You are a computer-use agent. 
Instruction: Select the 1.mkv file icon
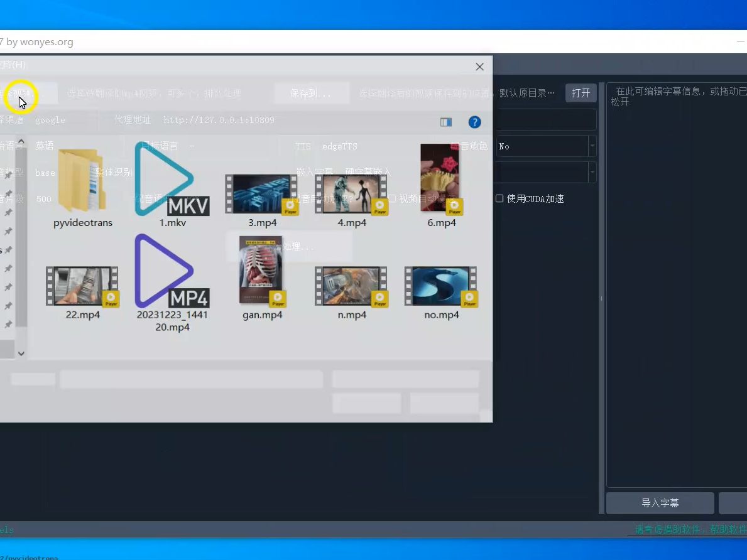point(172,178)
